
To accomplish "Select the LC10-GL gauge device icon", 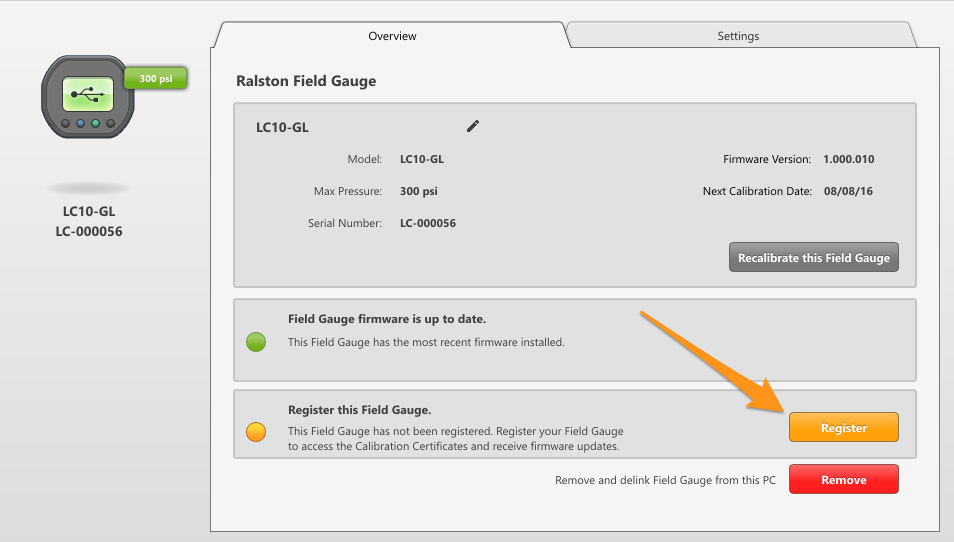I will click(88, 97).
